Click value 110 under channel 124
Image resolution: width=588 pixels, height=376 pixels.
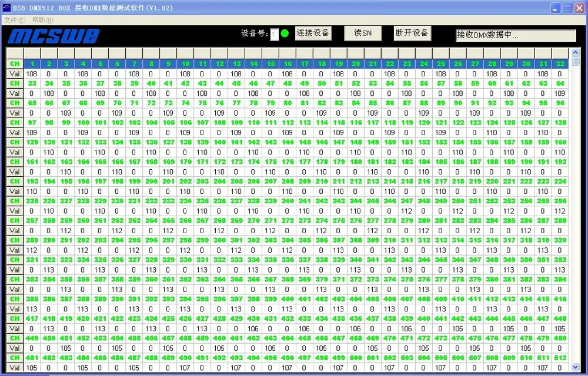click(x=492, y=133)
